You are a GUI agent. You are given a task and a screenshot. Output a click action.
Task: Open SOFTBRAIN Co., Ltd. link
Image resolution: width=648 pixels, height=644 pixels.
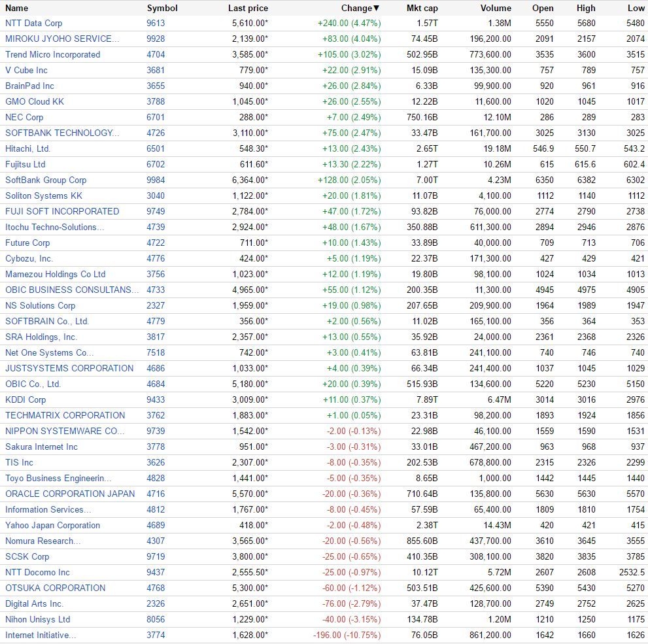click(46, 322)
